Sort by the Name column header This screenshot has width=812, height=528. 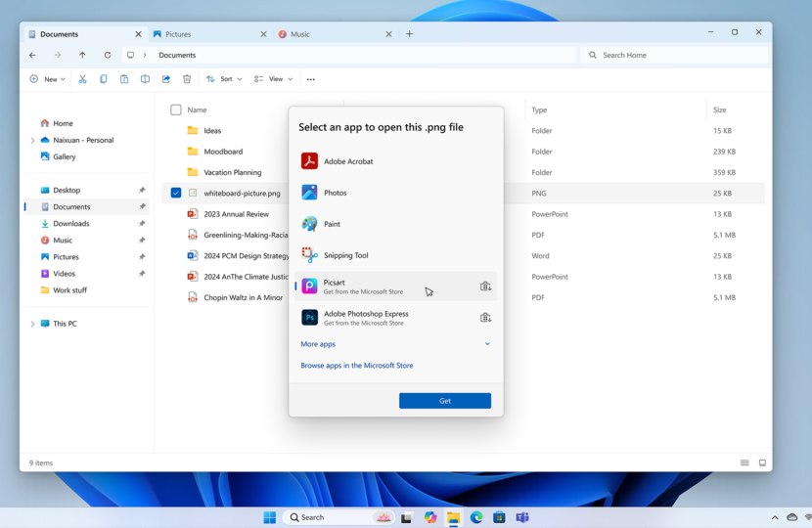pyautogui.click(x=197, y=110)
